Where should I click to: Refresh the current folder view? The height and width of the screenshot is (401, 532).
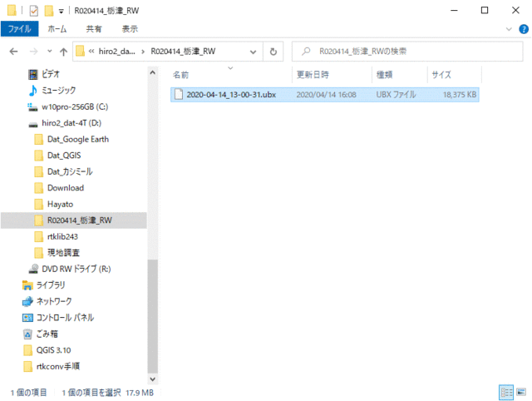click(273, 52)
